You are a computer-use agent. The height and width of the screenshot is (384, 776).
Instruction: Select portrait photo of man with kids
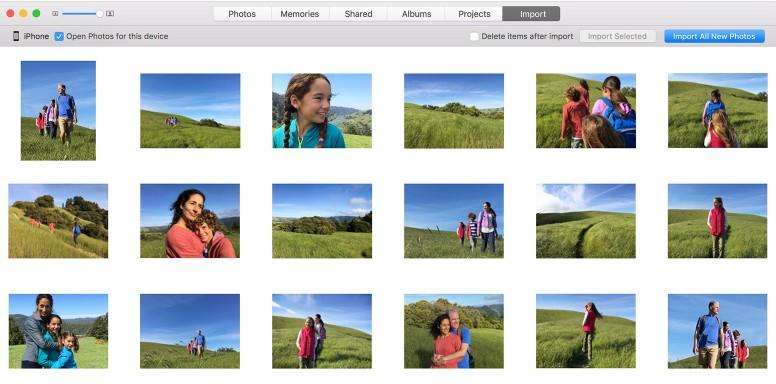[58, 110]
